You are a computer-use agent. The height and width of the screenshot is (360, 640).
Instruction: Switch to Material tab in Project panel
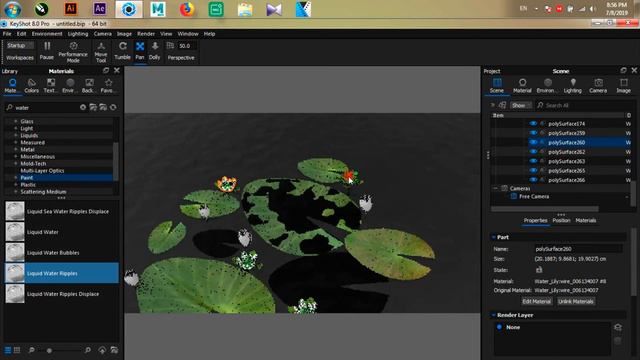coord(522,86)
